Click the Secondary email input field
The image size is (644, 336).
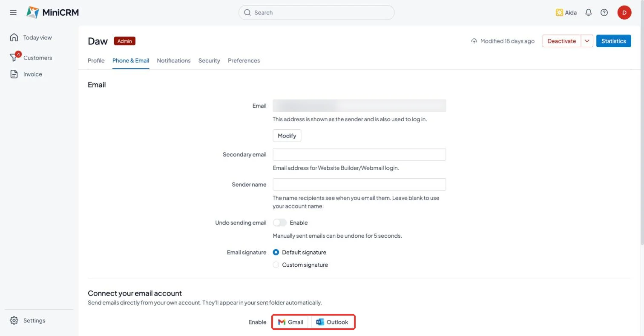coord(359,154)
